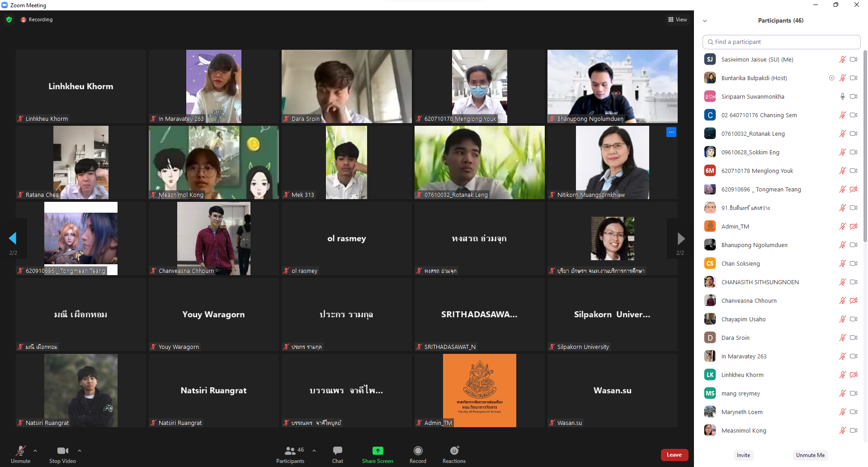
Task: Click the Leave button
Action: pos(674,455)
